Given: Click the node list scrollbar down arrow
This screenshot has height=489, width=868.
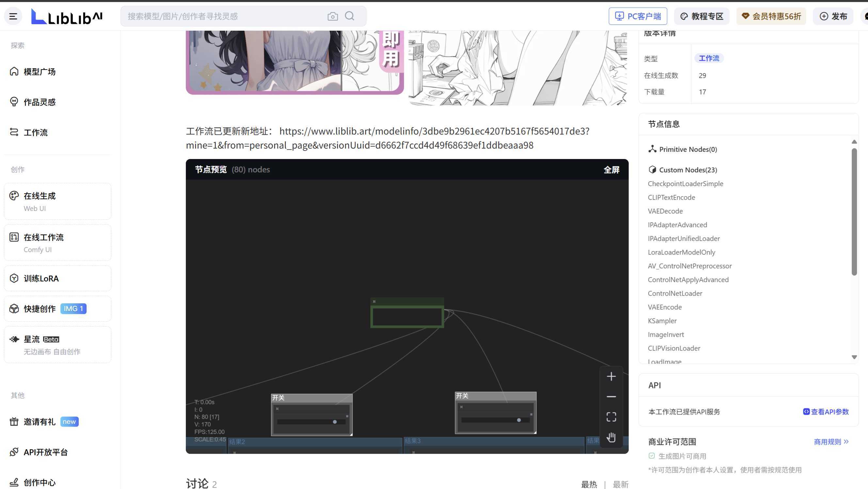Looking at the screenshot, I should click(854, 357).
